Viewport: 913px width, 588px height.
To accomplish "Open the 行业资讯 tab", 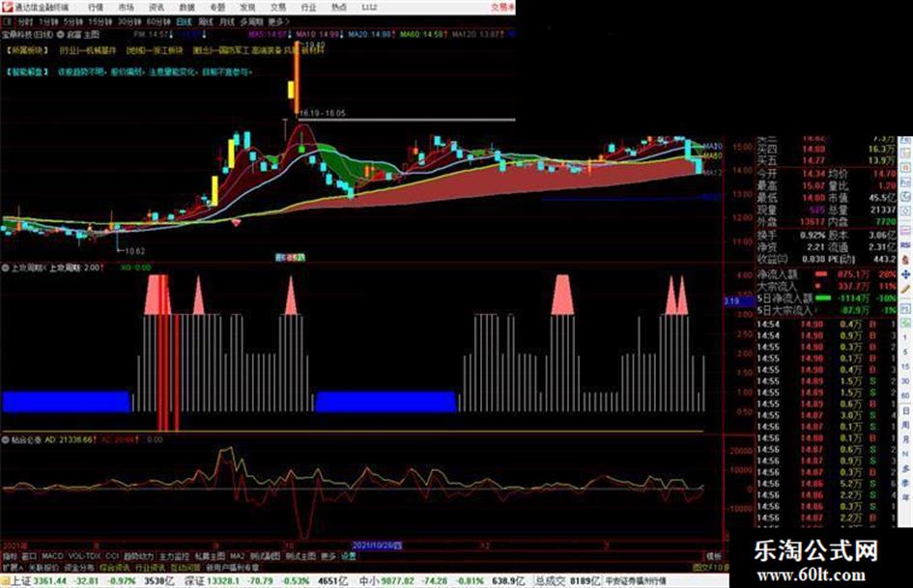I will click(x=150, y=567).
